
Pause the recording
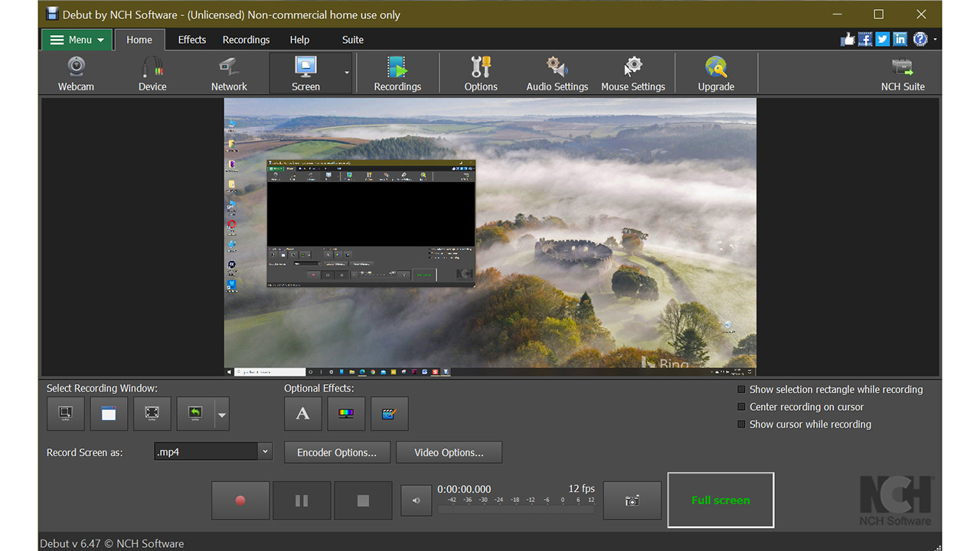tap(302, 500)
